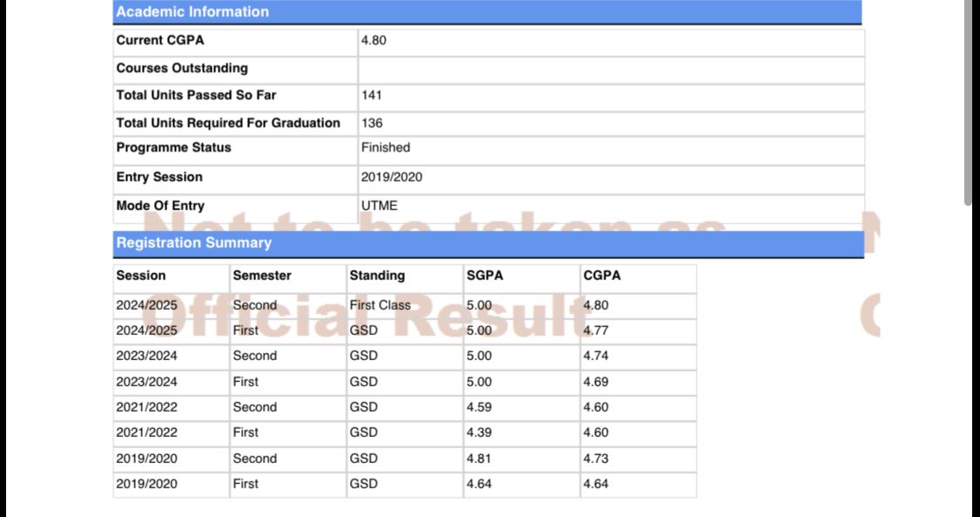980x517 pixels.
Task: Click GSD standing in 2019/2020 Second row
Action: coord(364,459)
